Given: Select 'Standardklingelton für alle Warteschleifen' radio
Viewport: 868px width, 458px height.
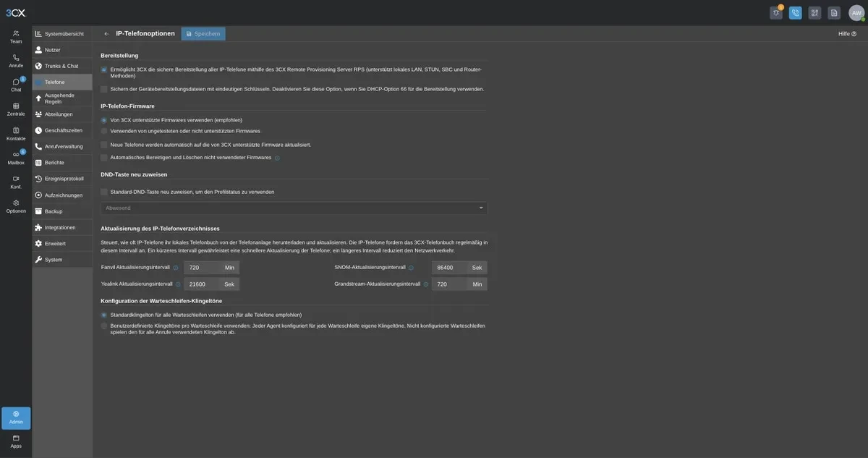Looking at the screenshot, I should (104, 315).
